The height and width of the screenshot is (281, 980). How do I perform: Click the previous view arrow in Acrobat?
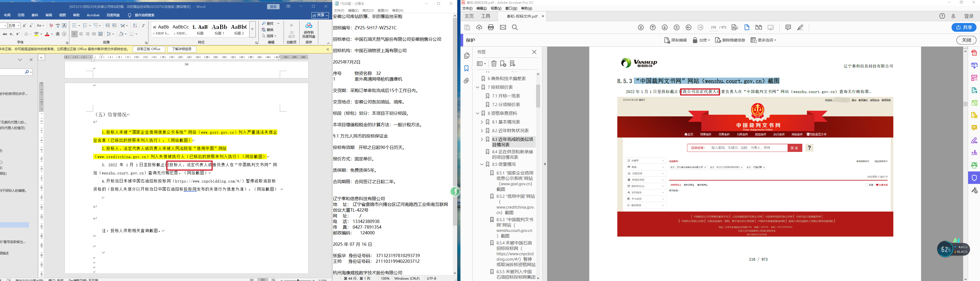[x=689, y=27]
